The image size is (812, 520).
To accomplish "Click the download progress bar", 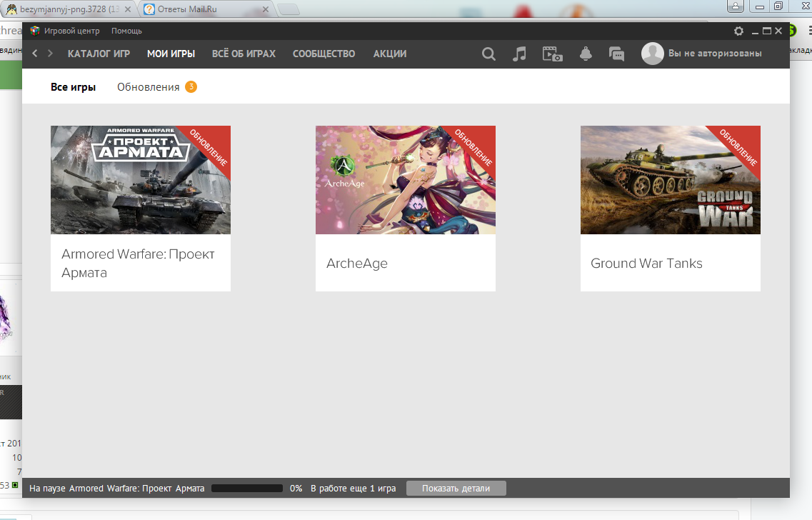I will click(247, 489).
